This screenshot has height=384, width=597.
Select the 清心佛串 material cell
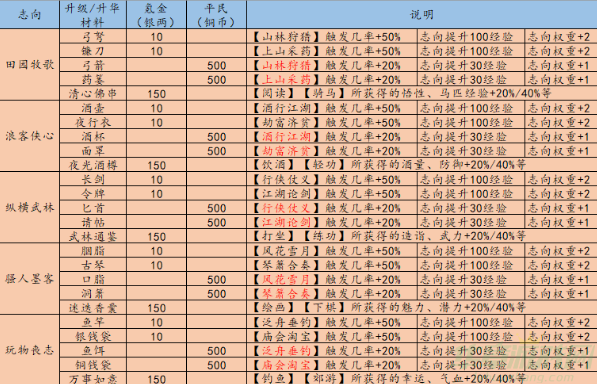tap(93, 94)
